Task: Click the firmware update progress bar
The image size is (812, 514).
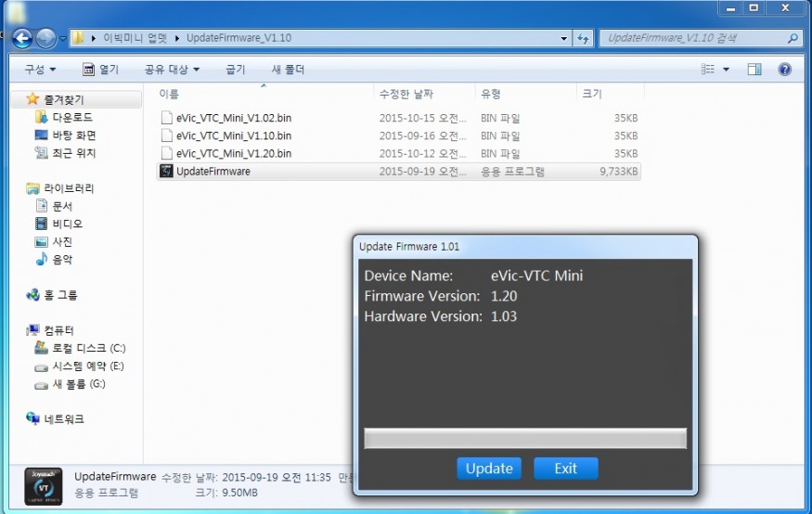Action: (x=525, y=439)
